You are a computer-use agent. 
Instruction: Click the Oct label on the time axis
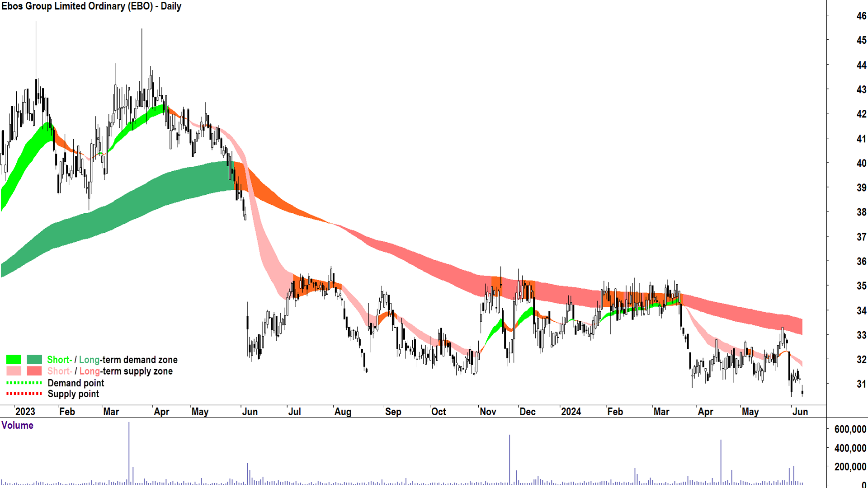point(439,412)
